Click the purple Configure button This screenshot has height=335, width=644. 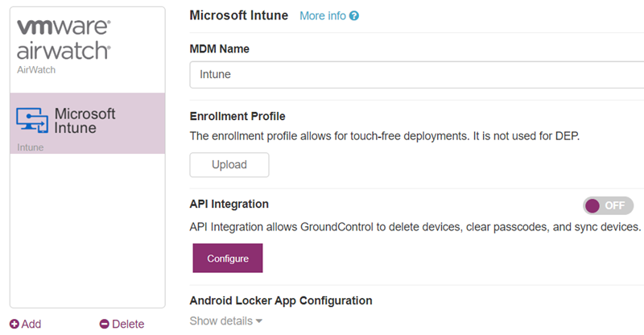228,258
